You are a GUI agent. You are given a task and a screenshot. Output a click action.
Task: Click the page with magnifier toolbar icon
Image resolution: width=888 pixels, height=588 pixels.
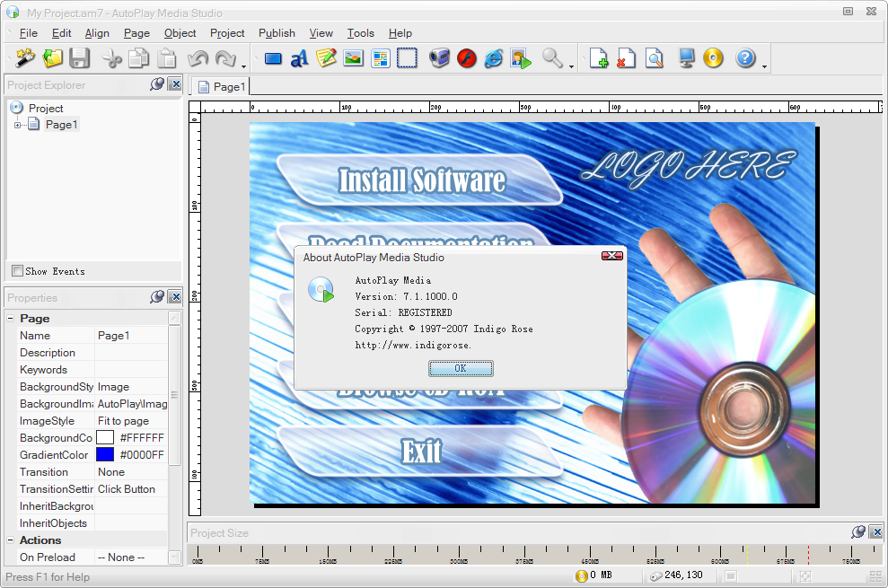(x=655, y=57)
